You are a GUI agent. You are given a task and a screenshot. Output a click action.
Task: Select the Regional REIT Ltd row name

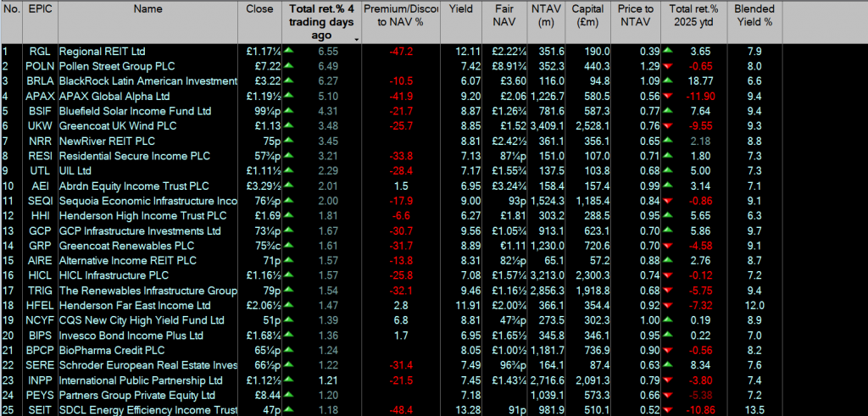[x=102, y=52]
